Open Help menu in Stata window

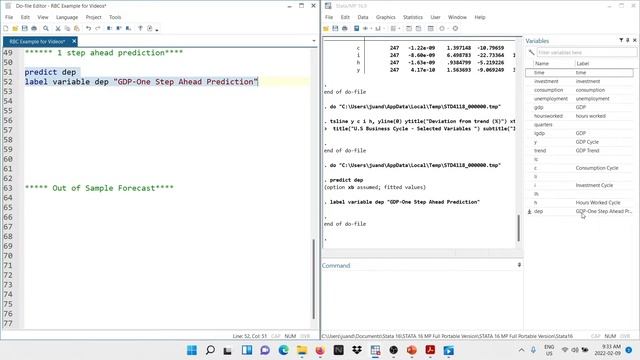pyautogui.click(x=480, y=17)
